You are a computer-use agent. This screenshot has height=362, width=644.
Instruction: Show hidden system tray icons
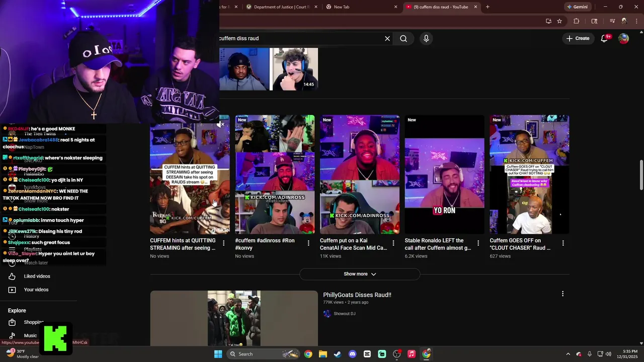pos(568,354)
